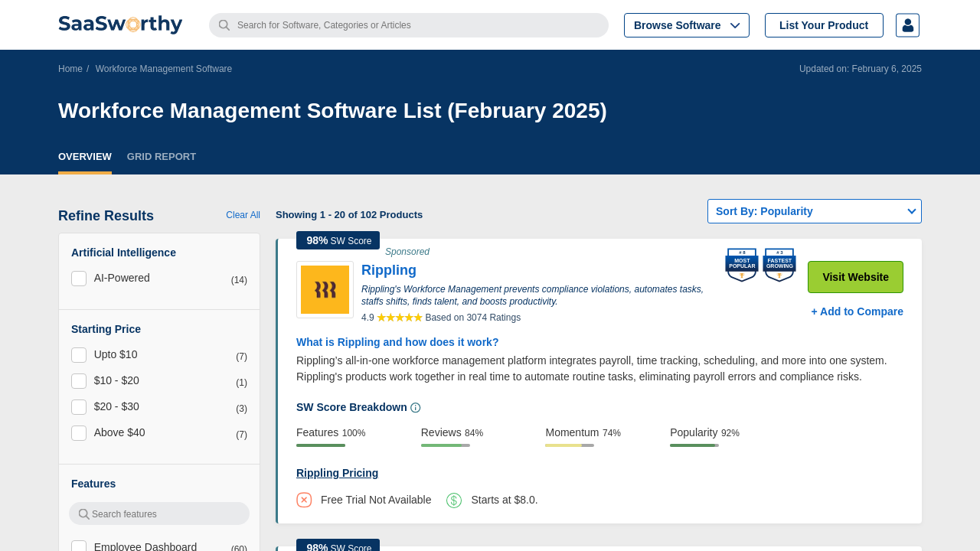This screenshot has height=551, width=980.
Task: Select the Overview tab
Action: point(85,157)
